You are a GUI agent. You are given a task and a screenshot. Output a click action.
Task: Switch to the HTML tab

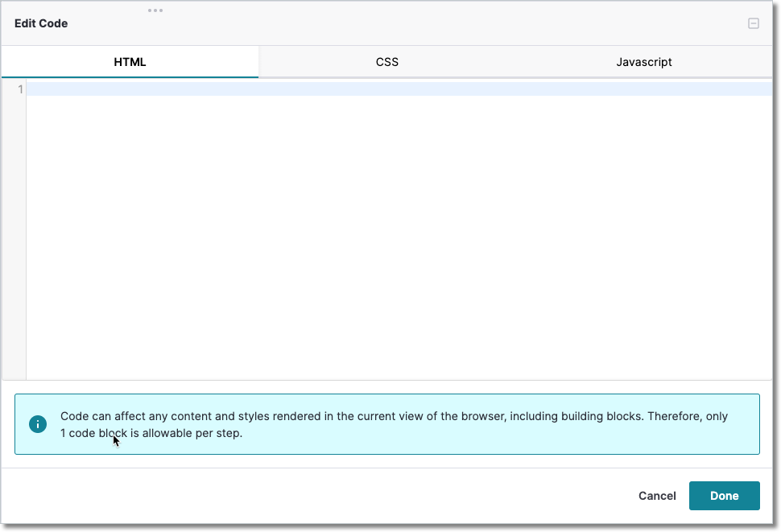tap(130, 62)
